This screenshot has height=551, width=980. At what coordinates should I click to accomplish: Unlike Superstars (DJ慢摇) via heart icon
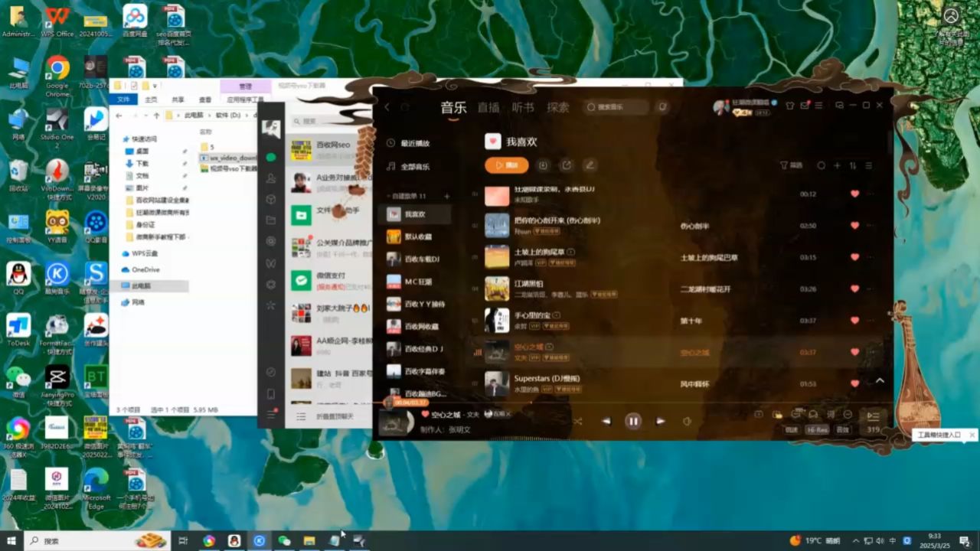[854, 383]
